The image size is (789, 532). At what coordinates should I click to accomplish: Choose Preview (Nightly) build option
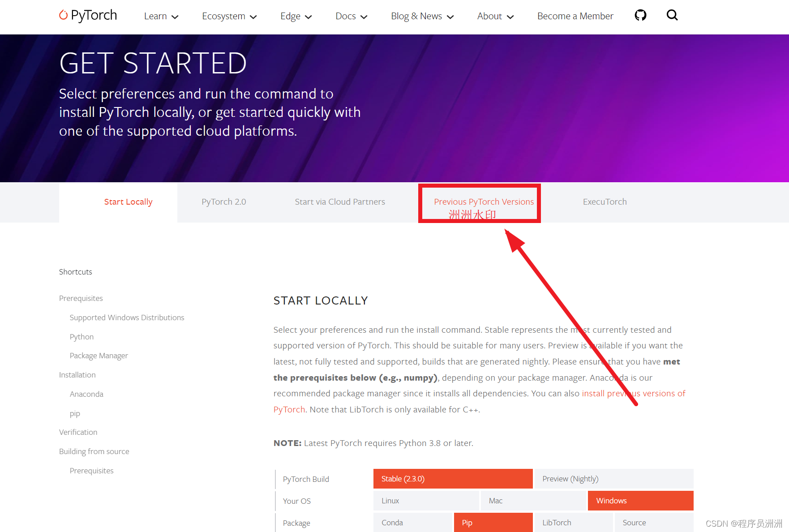tap(614, 479)
